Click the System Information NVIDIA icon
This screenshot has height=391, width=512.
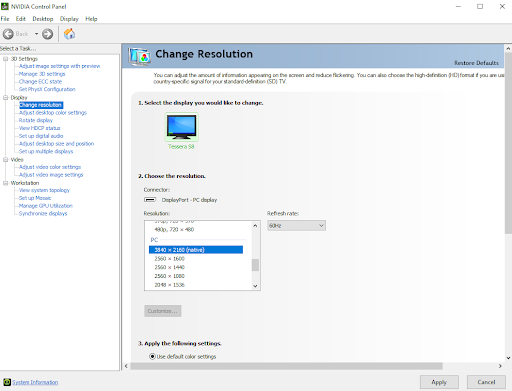7,382
